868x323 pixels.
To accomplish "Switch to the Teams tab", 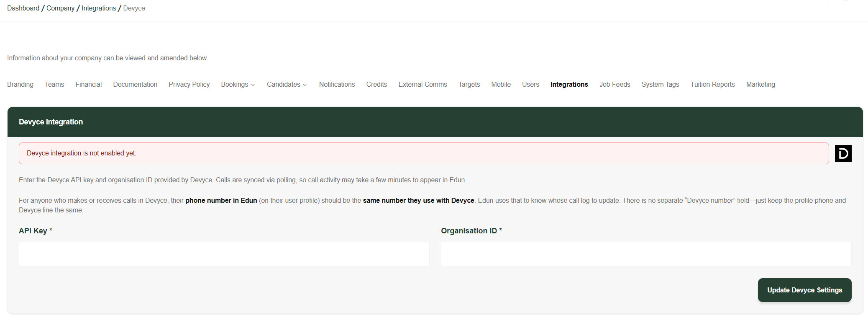I will [54, 85].
